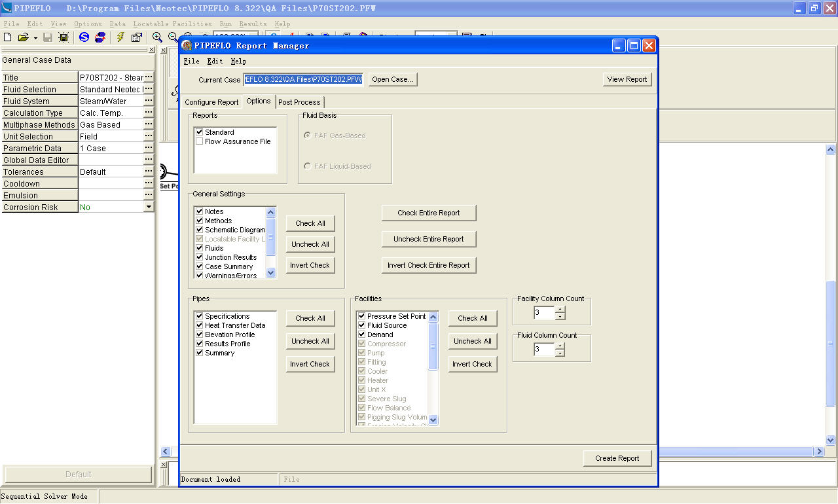
Task: Click Invert Check in Facilities group
Action: [x=473, y=364]
